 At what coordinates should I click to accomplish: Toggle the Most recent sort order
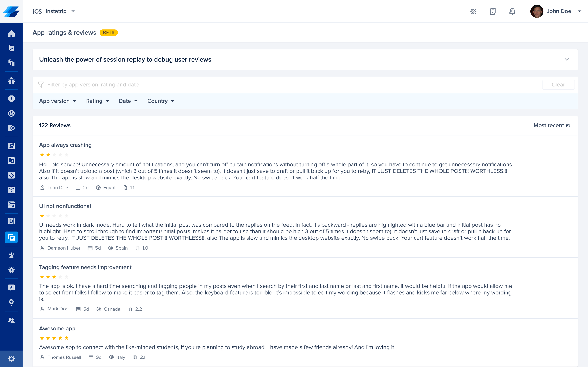tap(552, 125)
